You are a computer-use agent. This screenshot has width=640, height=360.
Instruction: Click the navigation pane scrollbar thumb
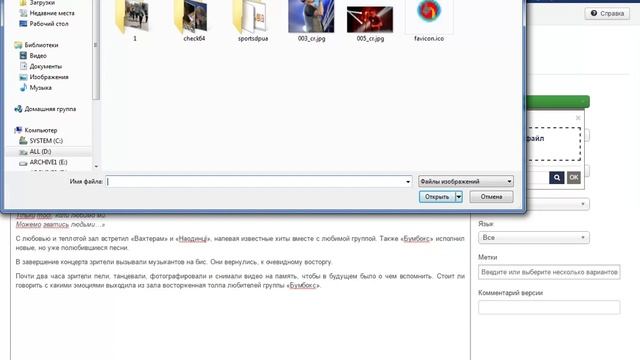pos(96,51)
